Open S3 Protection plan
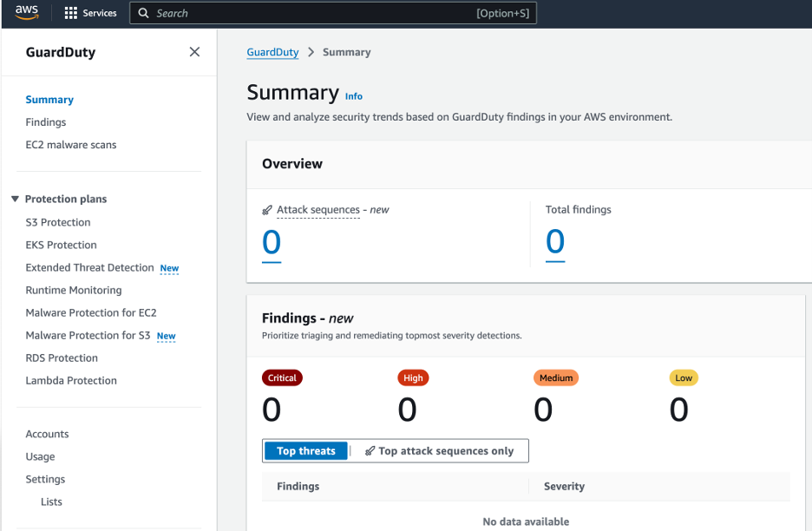This screenshot has height=531, width=812. click(58, 222)
